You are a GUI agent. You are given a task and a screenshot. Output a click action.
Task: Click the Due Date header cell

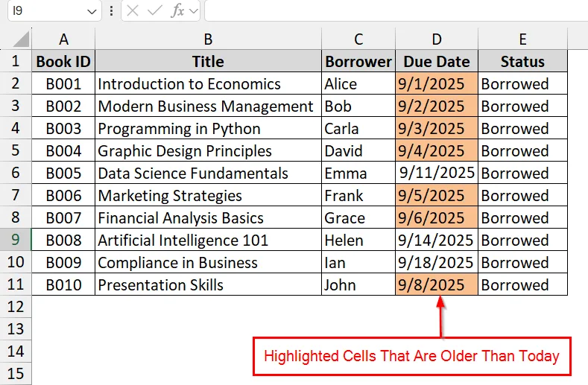(x=437, y=61)
